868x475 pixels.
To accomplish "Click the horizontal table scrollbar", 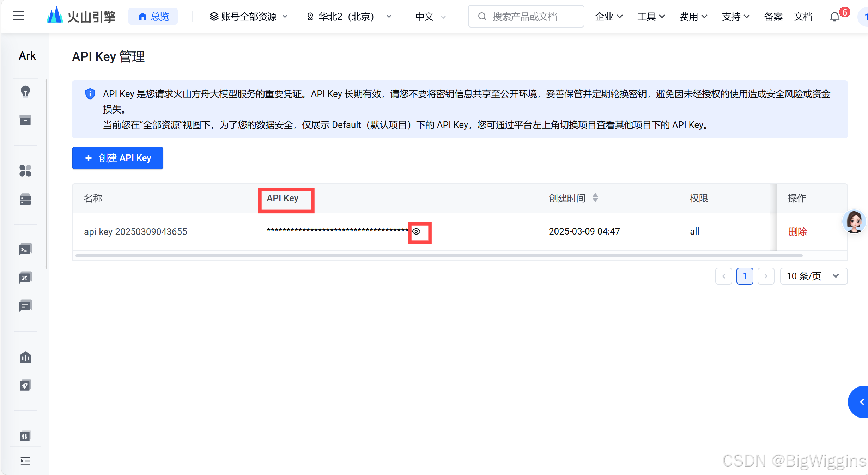I will 439,256.
